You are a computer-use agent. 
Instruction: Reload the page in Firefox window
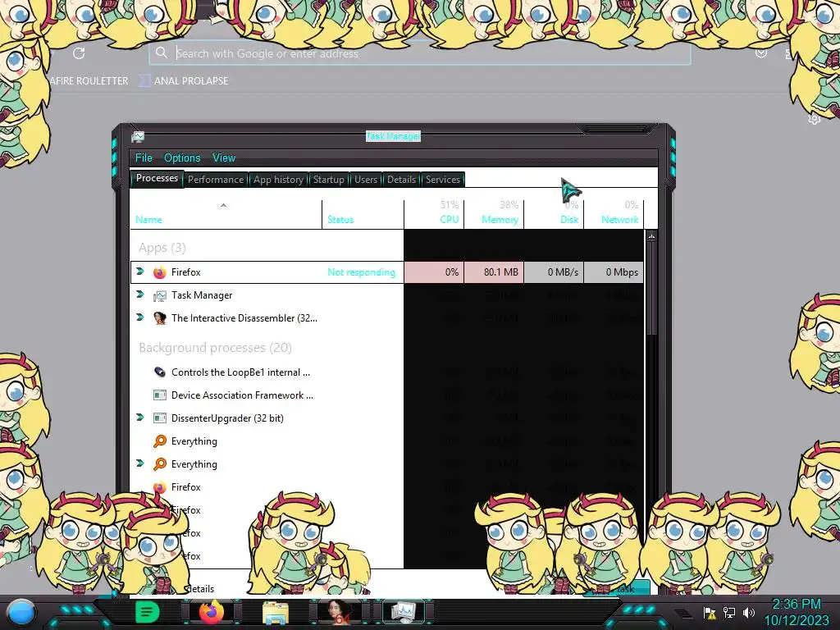[x=79, y=53]
